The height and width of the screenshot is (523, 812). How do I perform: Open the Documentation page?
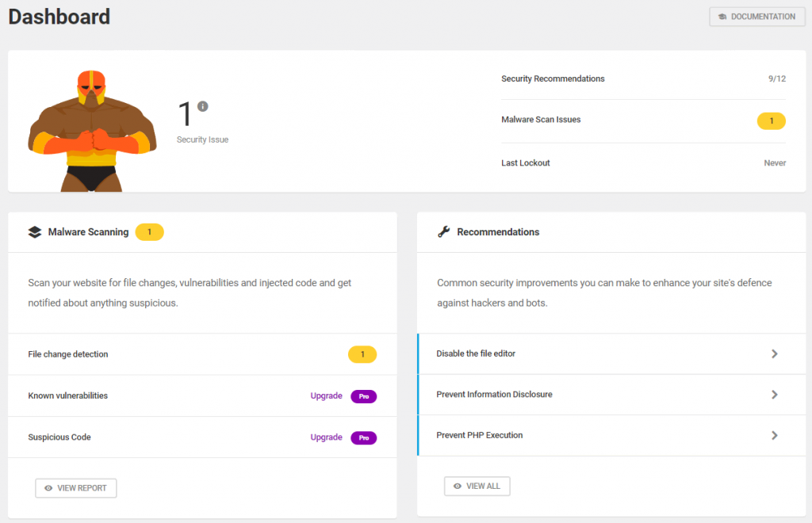pyautogui.click(x=756, y=17)
